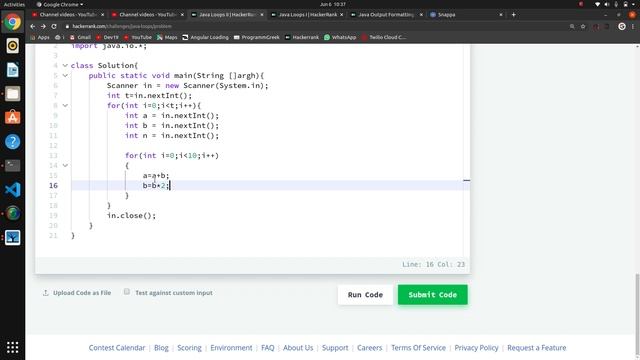Click the zoom magnifier icon in address bar
Viewport: 640px width, 360px height.
coord(572,26)
